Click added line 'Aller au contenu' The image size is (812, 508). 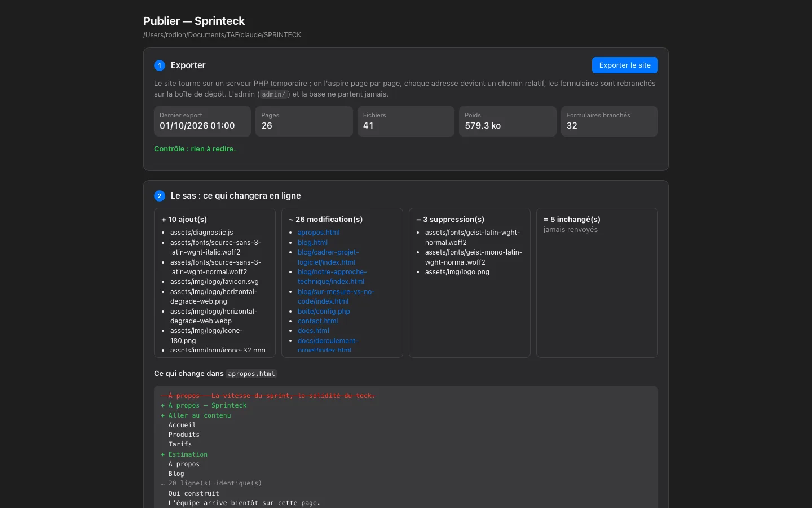pyautogui.click(x=196, y=415)
